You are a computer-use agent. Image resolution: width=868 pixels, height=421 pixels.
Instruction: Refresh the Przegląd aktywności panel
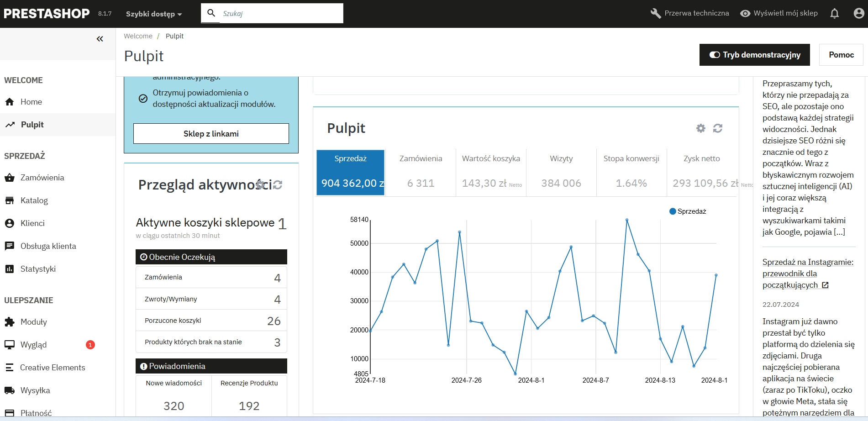(x=278, y=185)
